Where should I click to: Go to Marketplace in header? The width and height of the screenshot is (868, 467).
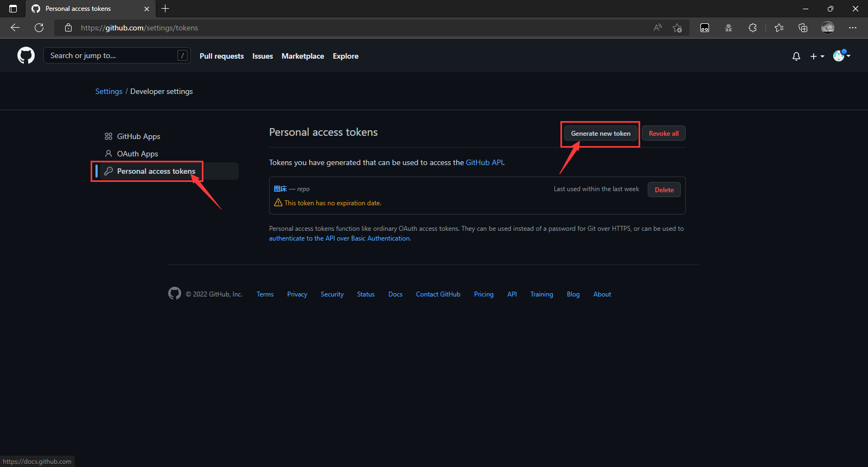click(x=303, y=56)
